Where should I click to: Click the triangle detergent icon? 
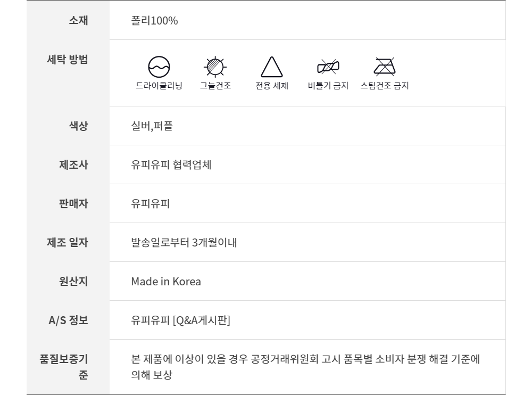(x=272, y=68)
